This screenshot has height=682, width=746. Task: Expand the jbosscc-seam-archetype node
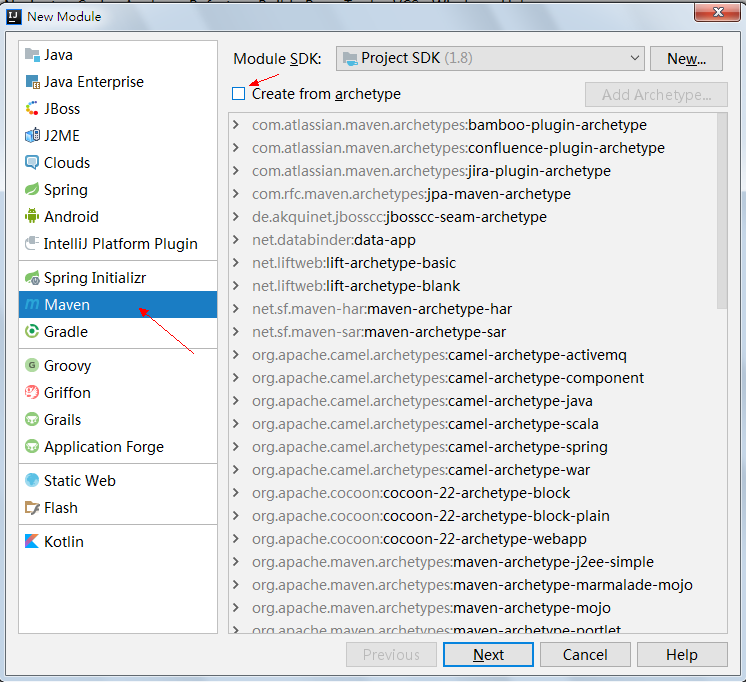(236, 217)
